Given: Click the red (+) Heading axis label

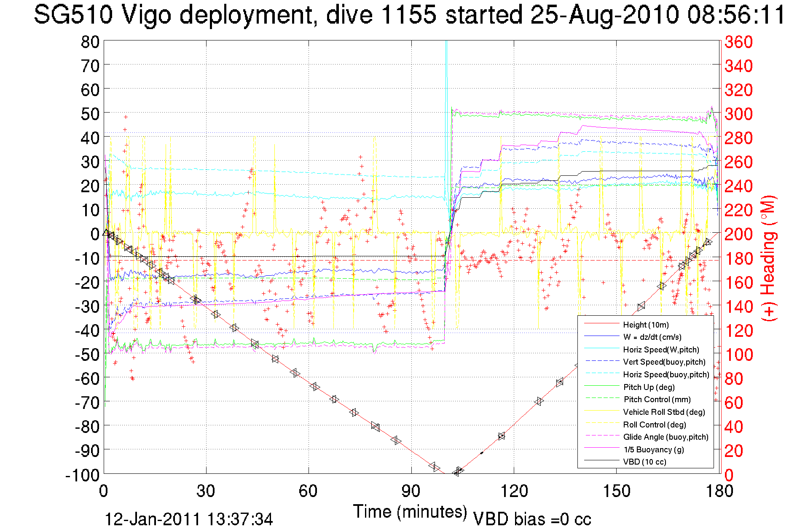Looking at the screenshot, I should [768, 258].
